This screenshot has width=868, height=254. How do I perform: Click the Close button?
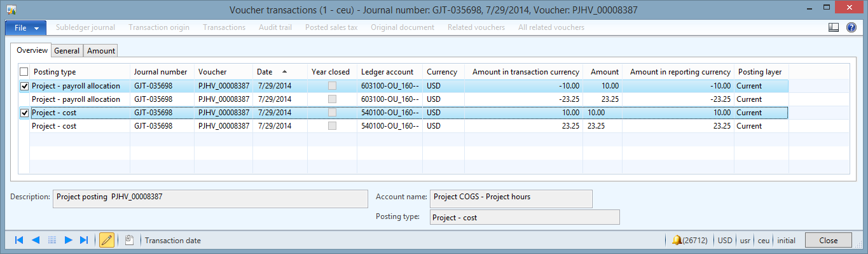coord(829,241)
